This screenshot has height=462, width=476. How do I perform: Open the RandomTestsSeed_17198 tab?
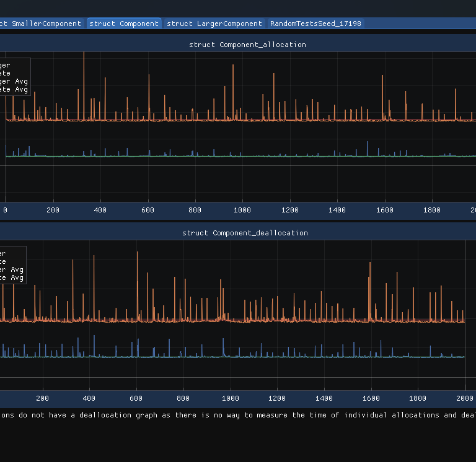pyautogui.click(x=315, y=24)
